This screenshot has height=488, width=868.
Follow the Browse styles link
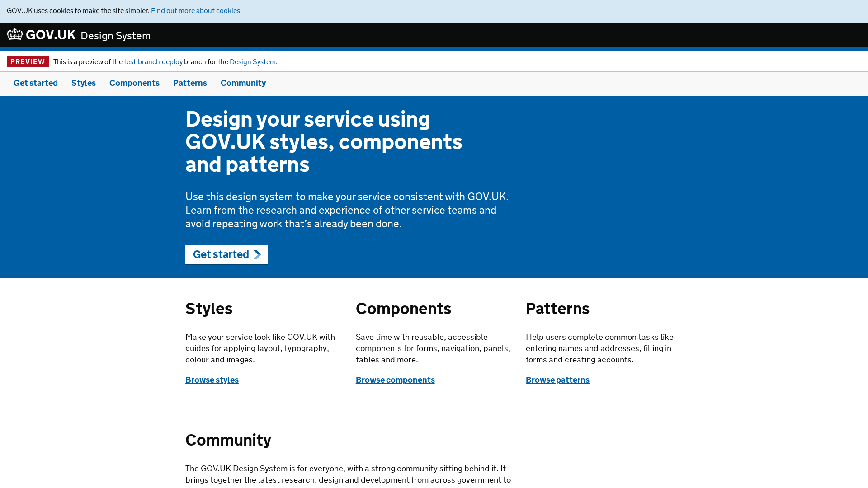click(212, 380)
